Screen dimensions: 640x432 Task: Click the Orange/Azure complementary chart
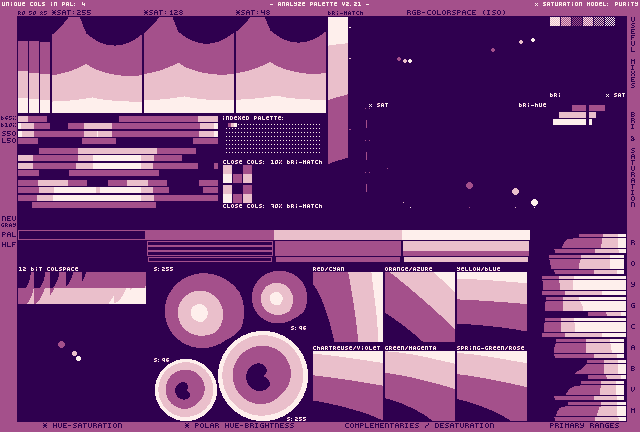[420, 307]
